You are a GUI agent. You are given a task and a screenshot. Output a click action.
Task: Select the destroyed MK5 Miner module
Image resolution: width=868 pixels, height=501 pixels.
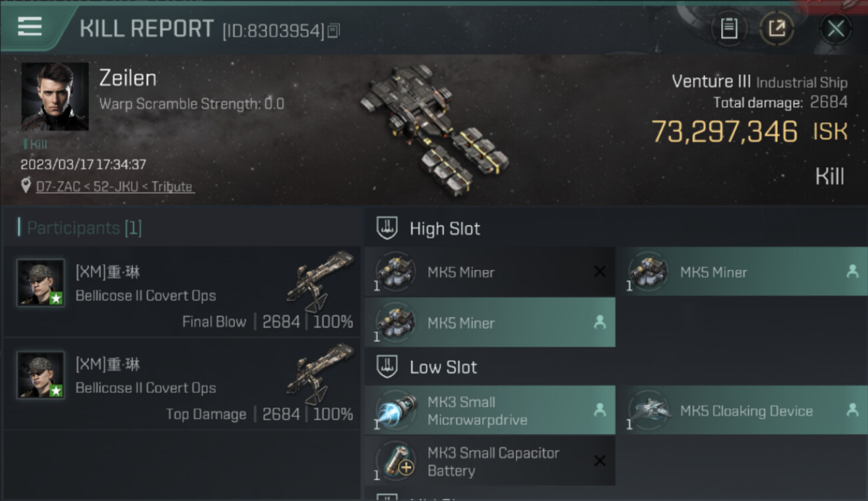pos(490,272)
